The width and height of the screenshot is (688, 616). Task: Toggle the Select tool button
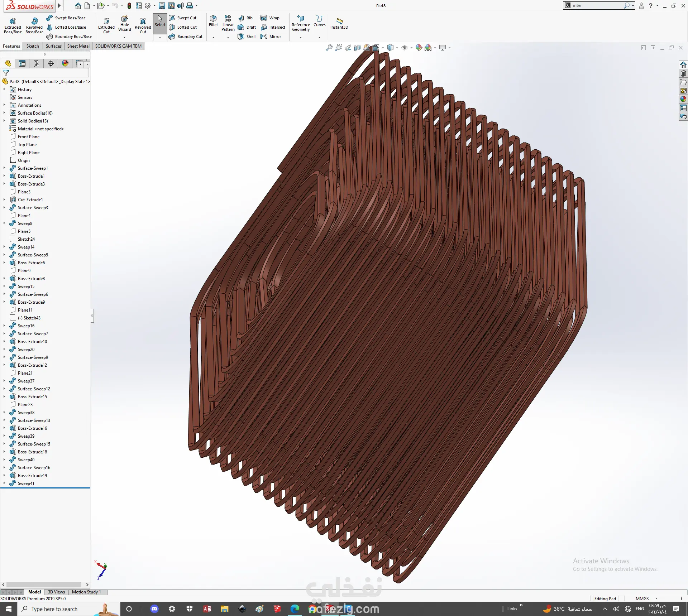(x=160, y=21)
